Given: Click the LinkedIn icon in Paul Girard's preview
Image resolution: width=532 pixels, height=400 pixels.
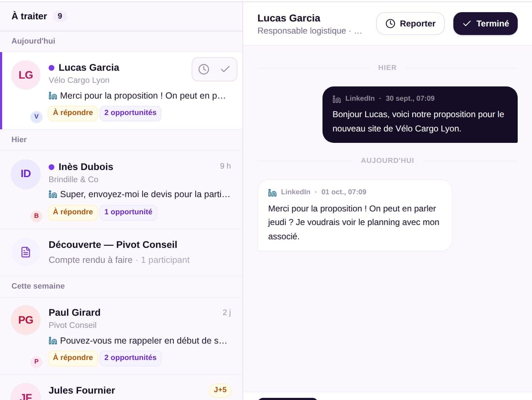Looking at the screenshot, I should pyautogui.click(x=53, y=341).
